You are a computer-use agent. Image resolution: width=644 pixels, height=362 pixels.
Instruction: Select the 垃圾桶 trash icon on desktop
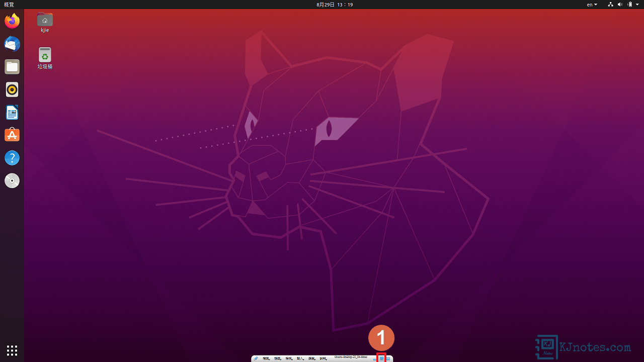coord(45,58)
